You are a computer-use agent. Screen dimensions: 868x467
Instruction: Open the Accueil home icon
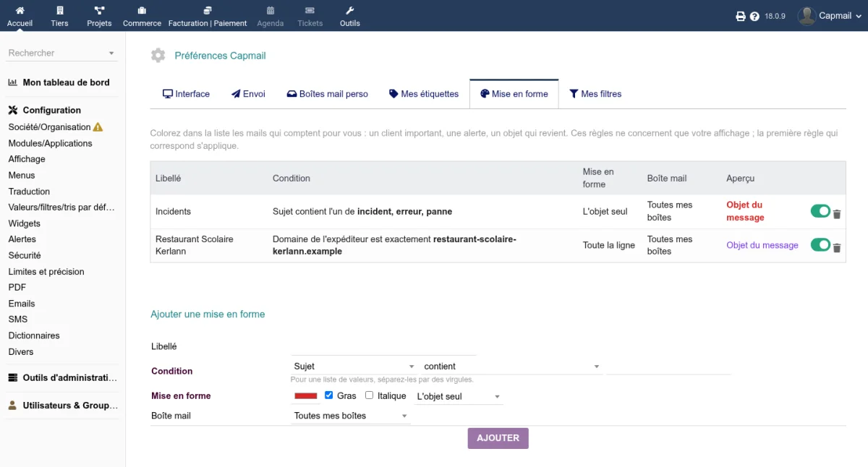tap(20, 11)
